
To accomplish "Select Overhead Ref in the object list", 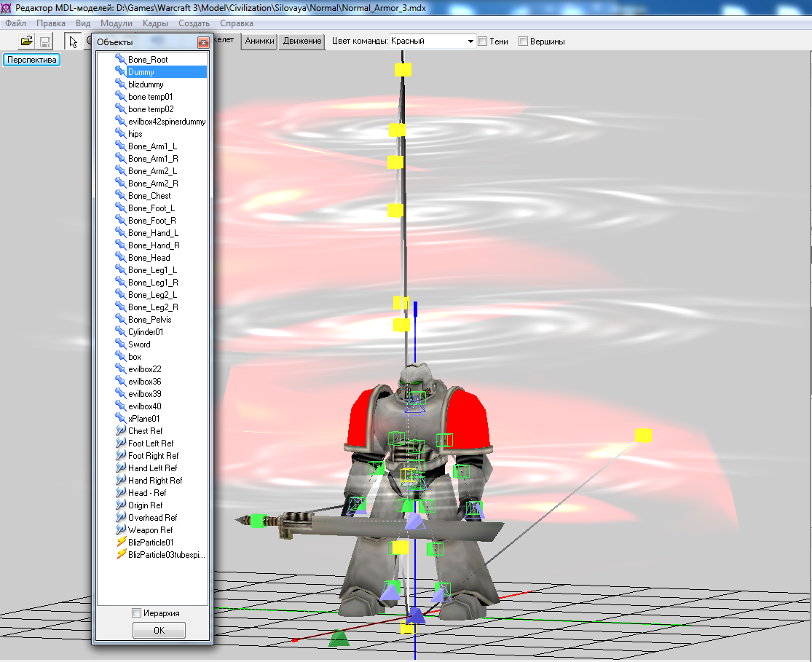I will [153, 518].
